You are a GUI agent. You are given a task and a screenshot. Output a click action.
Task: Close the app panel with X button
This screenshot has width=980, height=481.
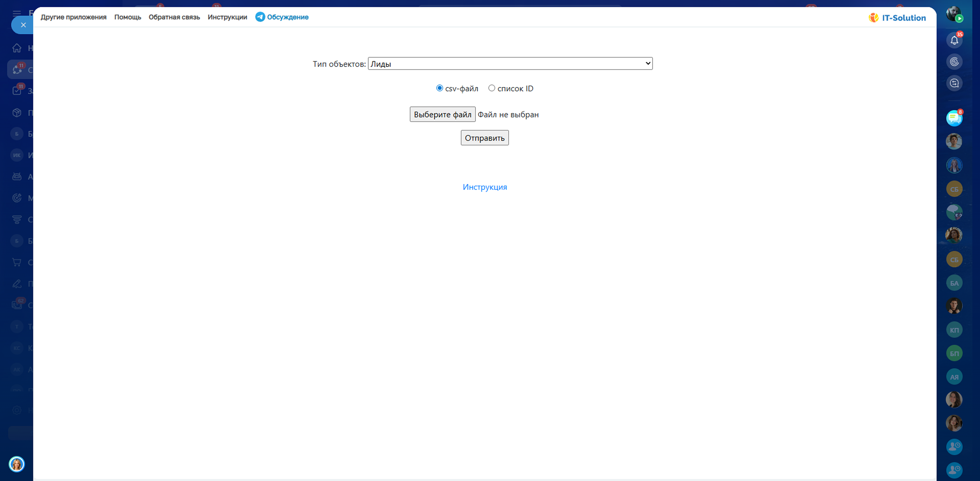(23, 25)
